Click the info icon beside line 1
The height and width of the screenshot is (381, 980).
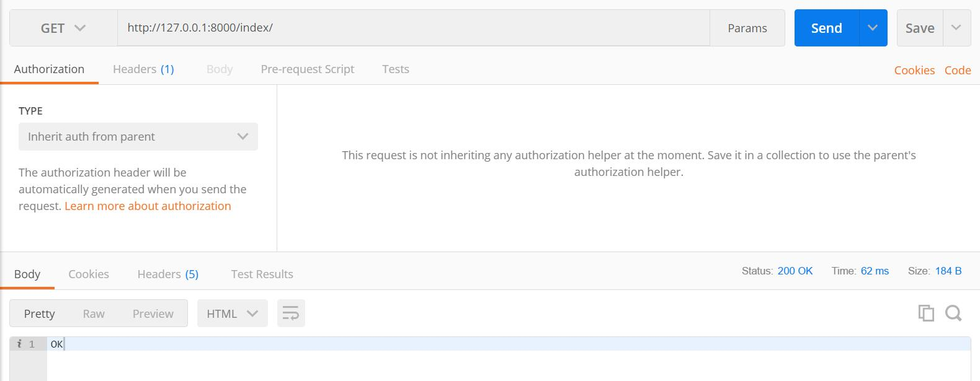tap(19, 344)
